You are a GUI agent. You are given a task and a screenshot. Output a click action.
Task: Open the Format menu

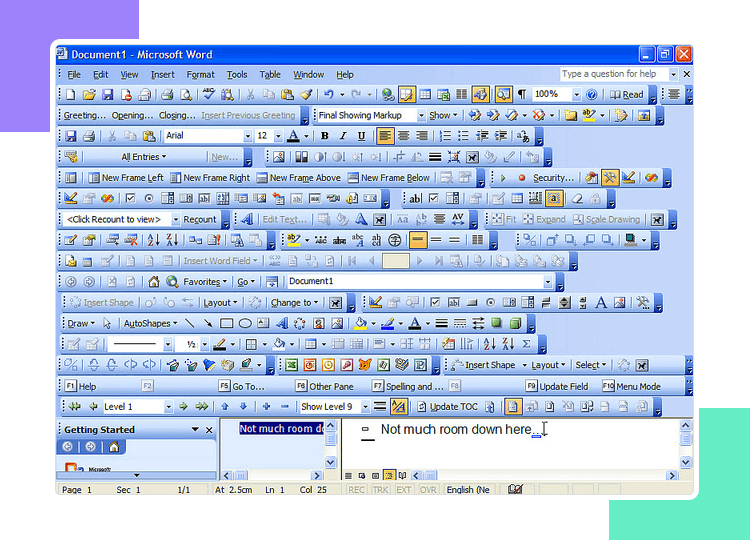(200, 75)
